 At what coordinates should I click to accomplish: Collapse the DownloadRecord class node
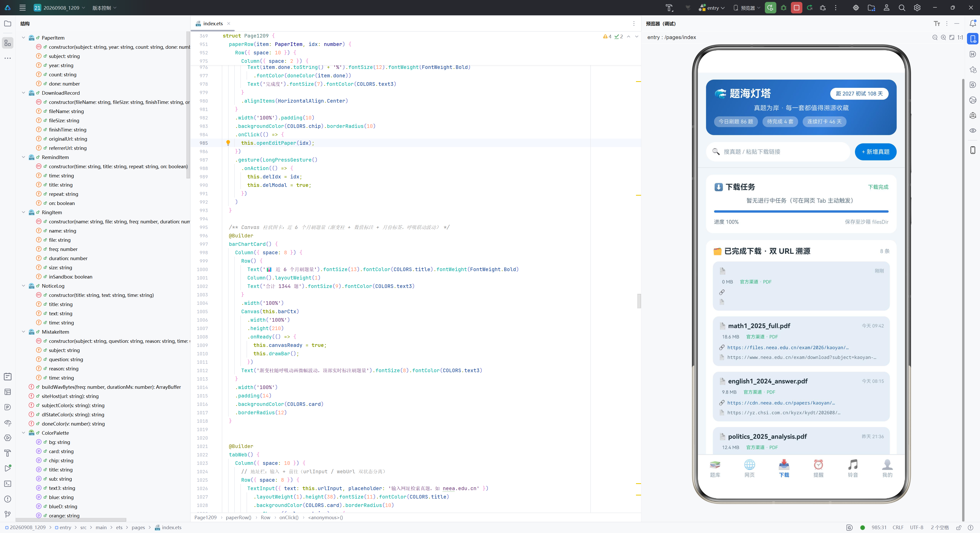pyautogui.click(x=23, y=93)
